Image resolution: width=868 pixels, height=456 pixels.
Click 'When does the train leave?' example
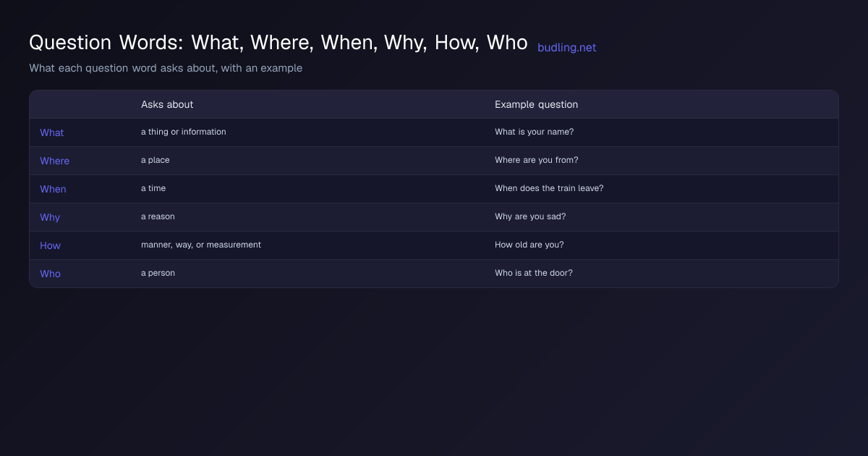tap(549, 188)
